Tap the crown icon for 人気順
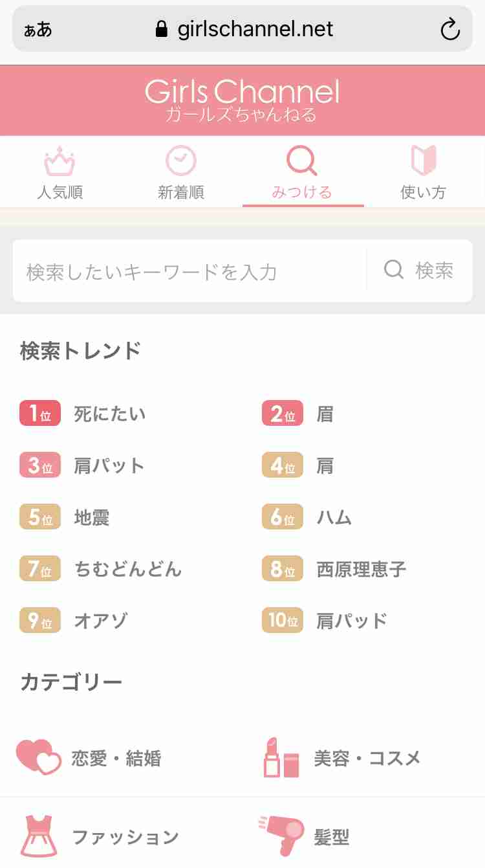The image size is (485, 868). 59,161
